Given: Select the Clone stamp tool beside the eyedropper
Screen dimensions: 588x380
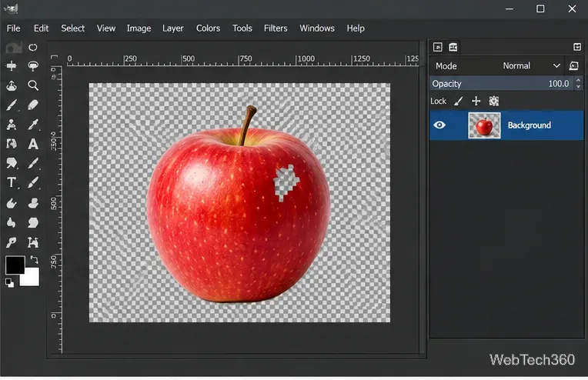Looking at the screenshot, I should [12, 125].
